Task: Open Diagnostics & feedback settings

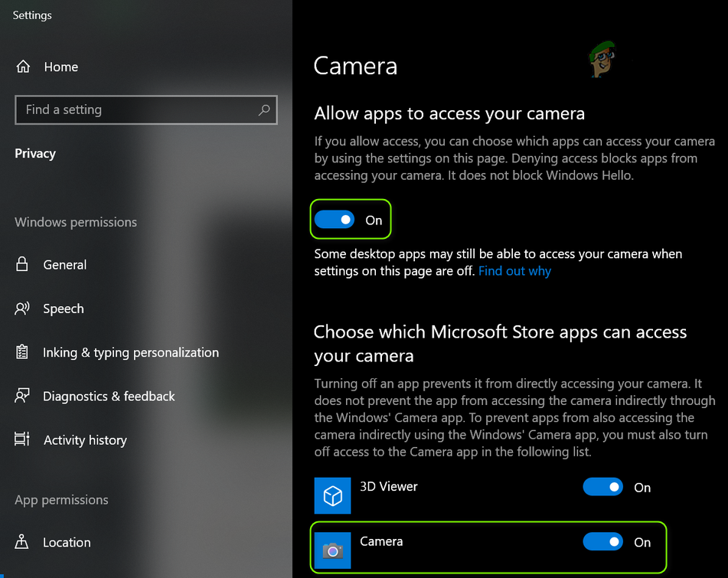Action: pos(109,396)
